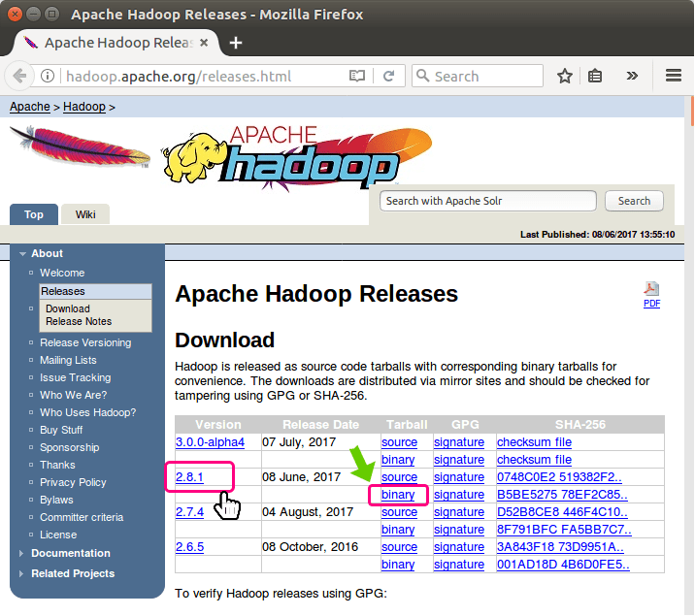Open Thanks sidebar link
The image size is (695, 616).
tap(57, 465)
